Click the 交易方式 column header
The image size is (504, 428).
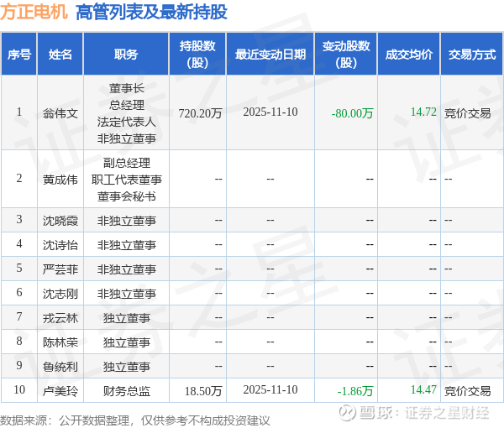pos(471,55)
